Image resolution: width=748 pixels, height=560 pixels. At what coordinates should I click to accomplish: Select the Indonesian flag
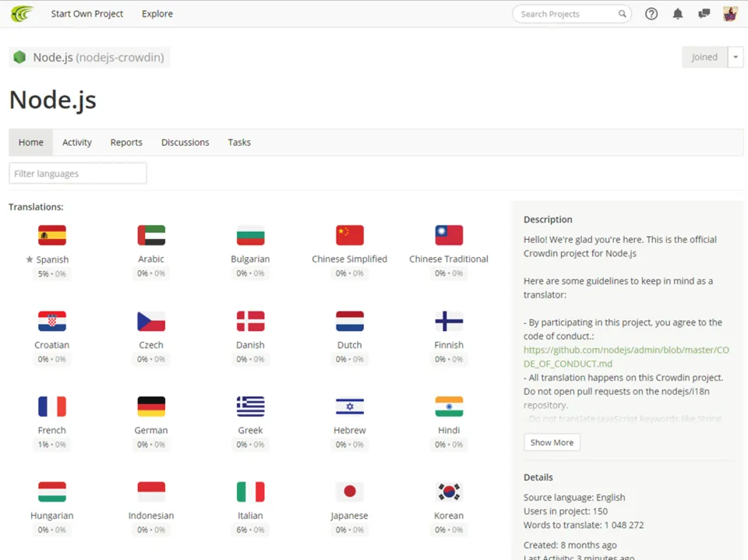coord(151,491)
